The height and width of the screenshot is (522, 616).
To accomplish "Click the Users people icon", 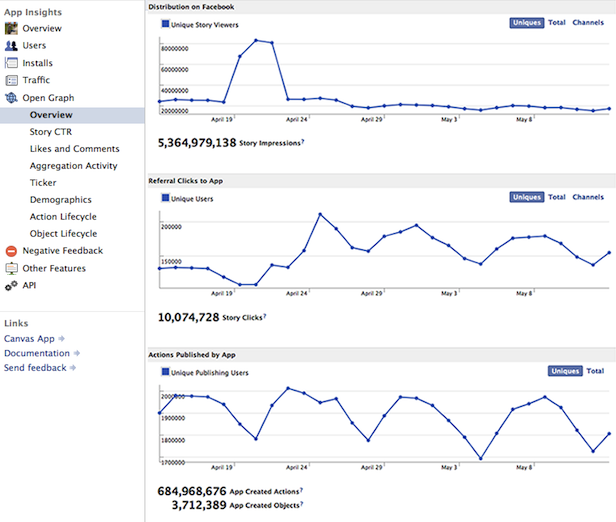I will (12, 46).
